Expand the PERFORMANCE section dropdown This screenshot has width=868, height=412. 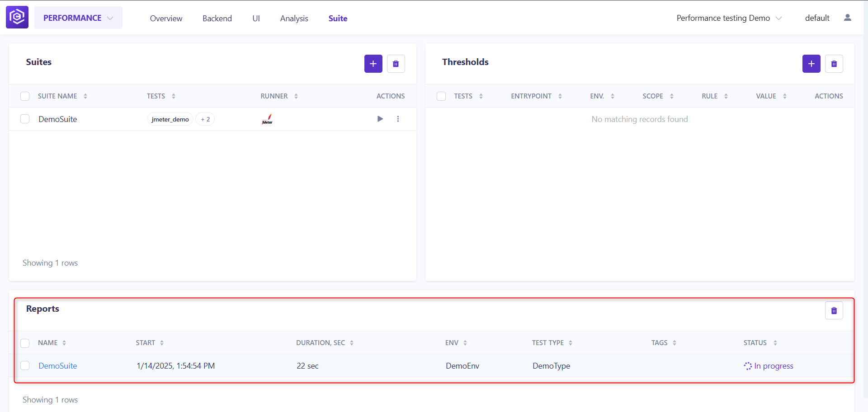pyautogui.click(x=78, y=18)
